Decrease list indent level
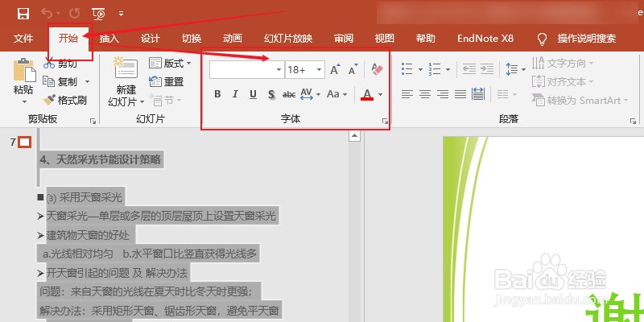The image size is (644, 322). [469, 69]
